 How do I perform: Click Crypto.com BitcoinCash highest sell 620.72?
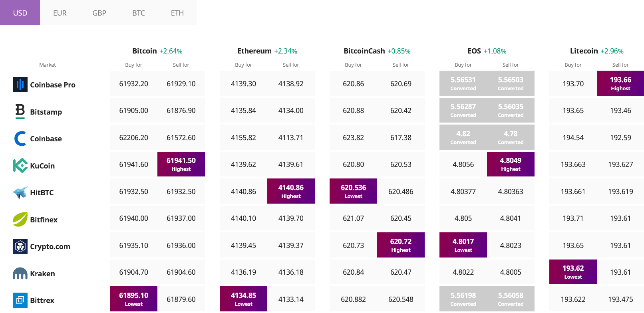pyautogui.click(x=401, y=245)
